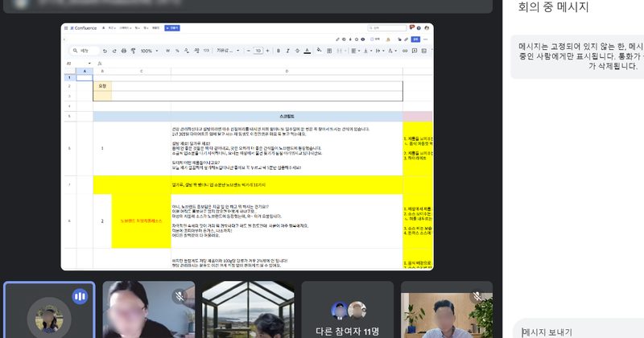Click the eye watch icon in page actions

(x=363, y=39)
